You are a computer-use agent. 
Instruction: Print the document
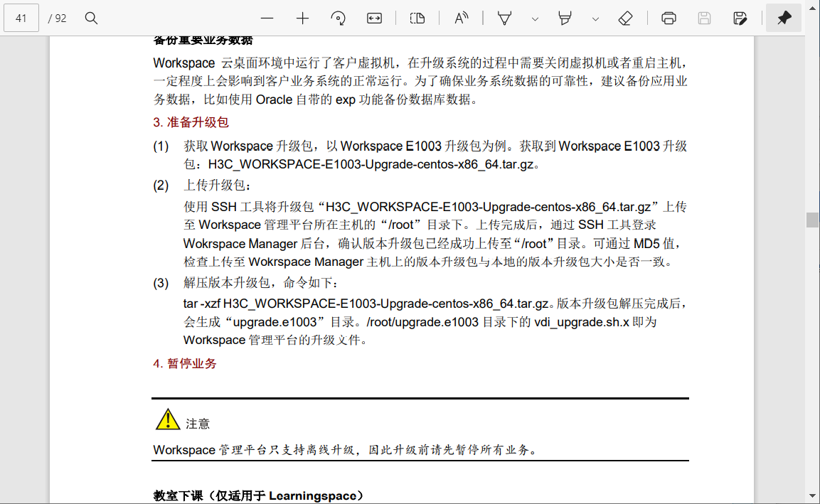(x=669, y=18)
